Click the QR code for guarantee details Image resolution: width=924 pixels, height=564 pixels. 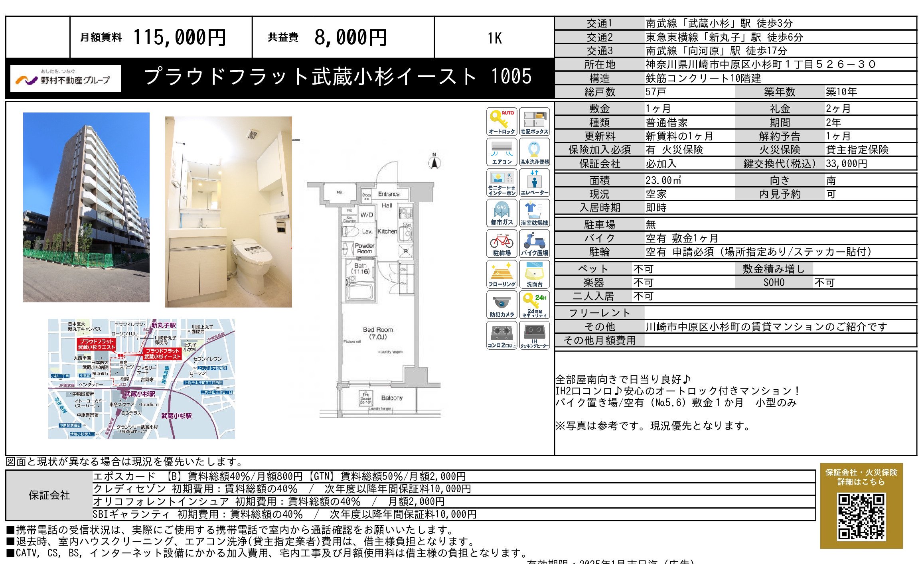(x=861, y=516)
